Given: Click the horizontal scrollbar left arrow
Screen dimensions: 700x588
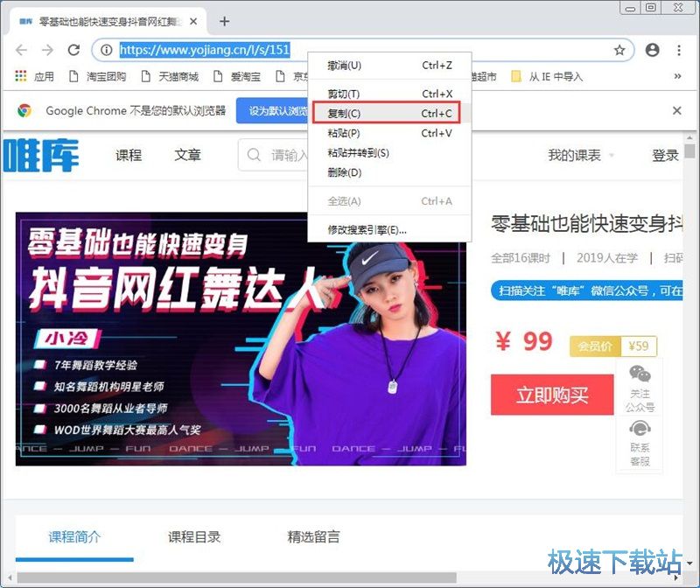Looking at the screenshot, I should coord(10,577).
